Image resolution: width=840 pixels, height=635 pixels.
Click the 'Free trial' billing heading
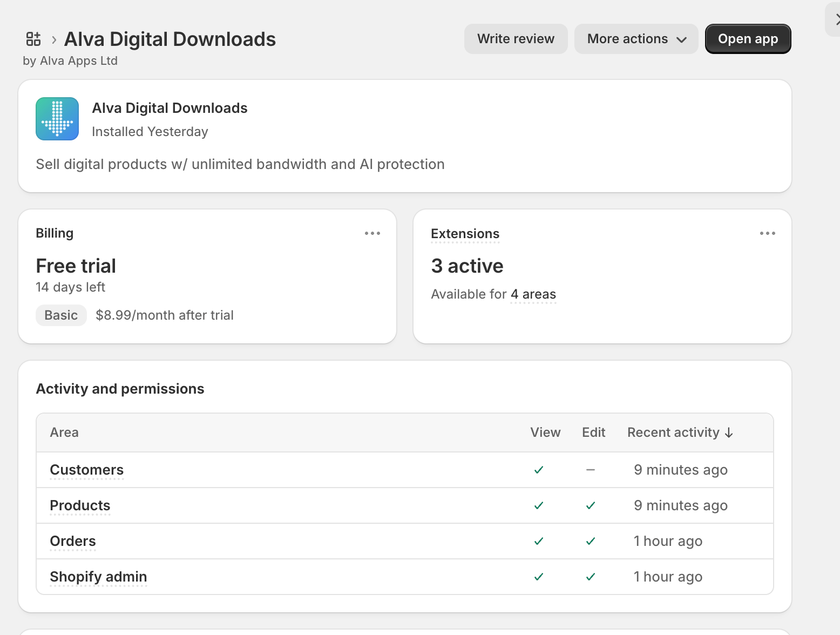[76, 266]
